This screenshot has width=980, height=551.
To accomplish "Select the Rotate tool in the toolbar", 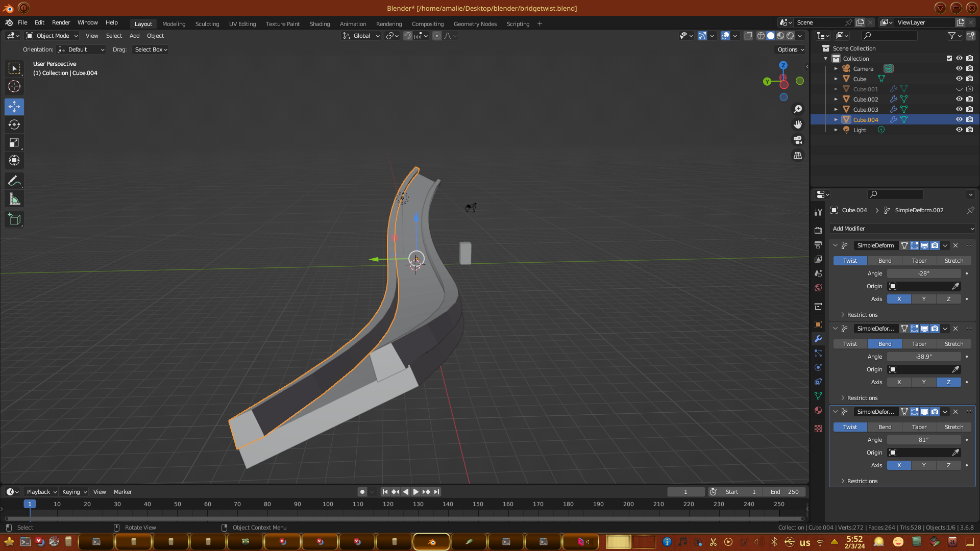I will (14, 125).
